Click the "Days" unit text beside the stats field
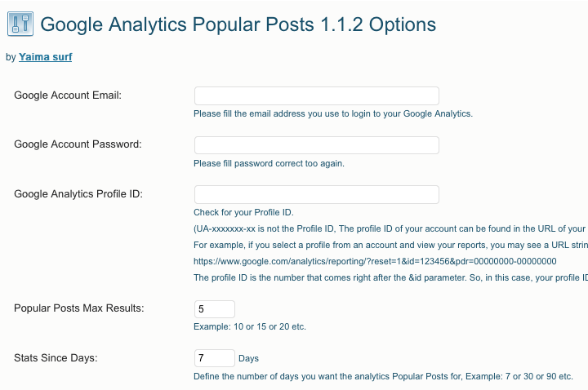Screen dimensions: 588x390 click(248, 358)
